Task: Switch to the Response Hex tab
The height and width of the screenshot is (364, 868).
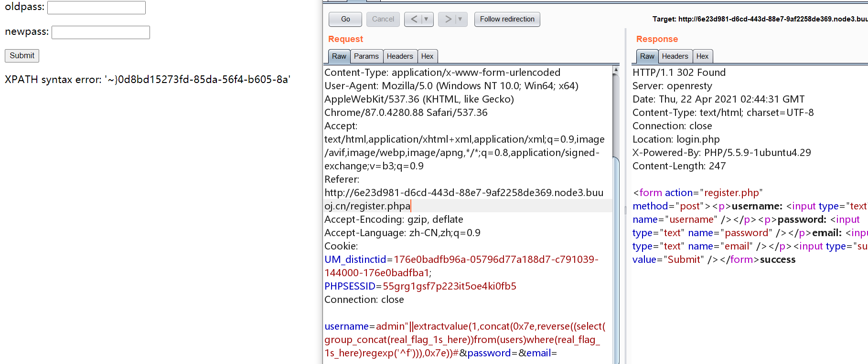Action: click(x=702, y=56)
